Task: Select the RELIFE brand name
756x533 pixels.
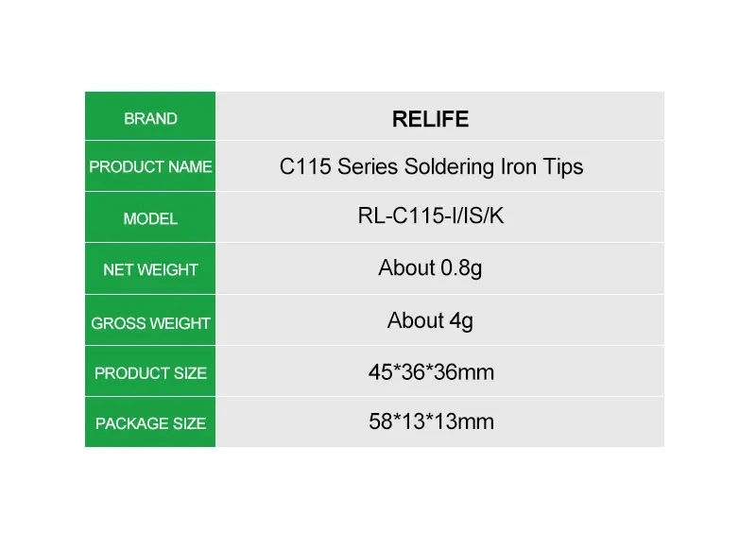Action: (430, 119)
